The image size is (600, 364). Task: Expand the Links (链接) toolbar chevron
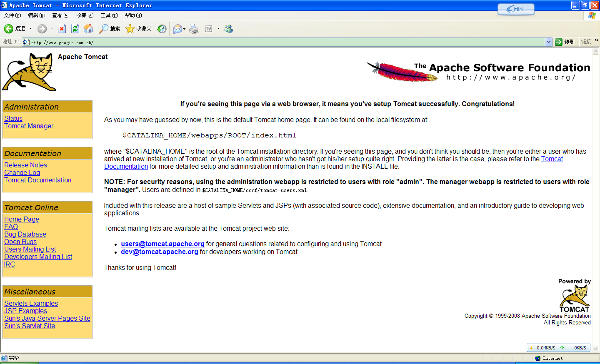597,40
